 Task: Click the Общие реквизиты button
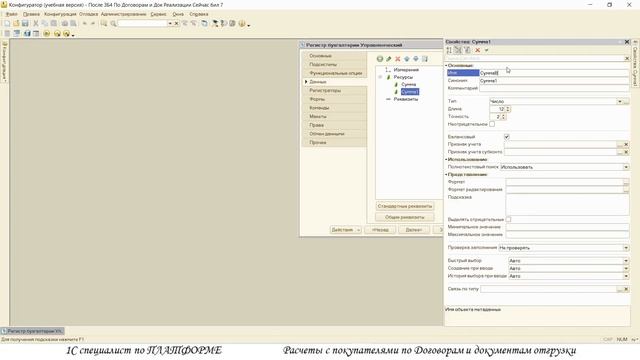pyautogui.click(x=404, y=217)
